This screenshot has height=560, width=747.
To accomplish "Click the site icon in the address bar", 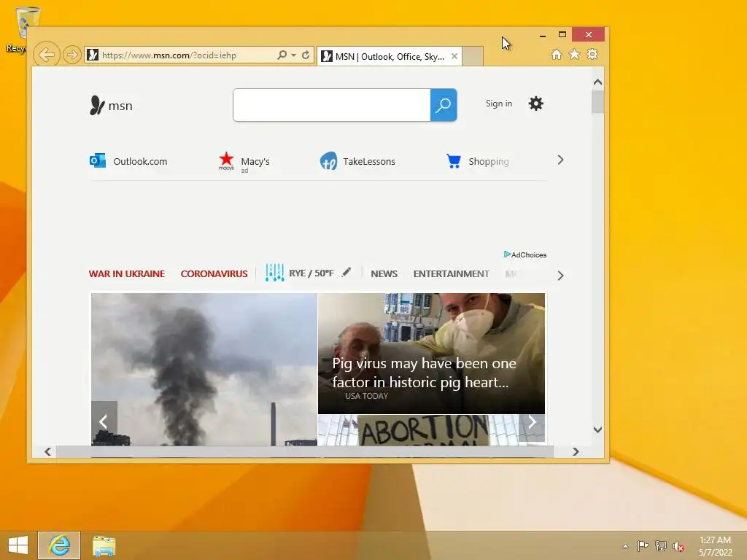I will [93, 55].
